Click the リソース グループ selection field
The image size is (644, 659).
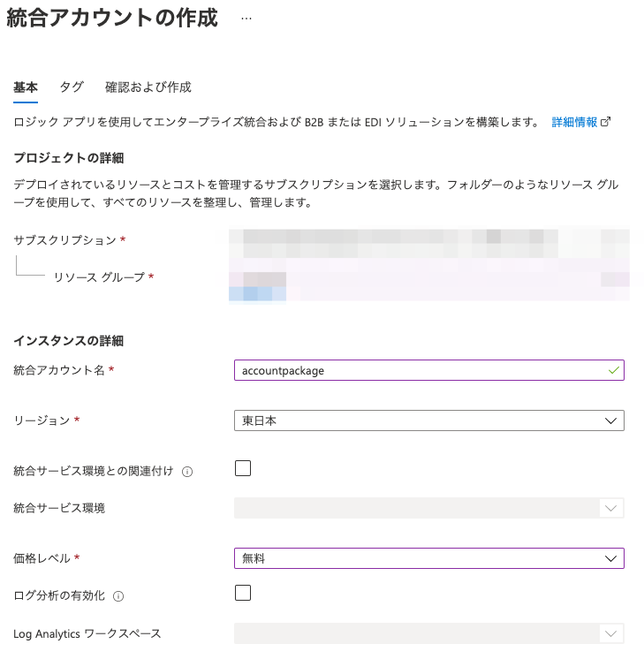(x=428, y=278)
